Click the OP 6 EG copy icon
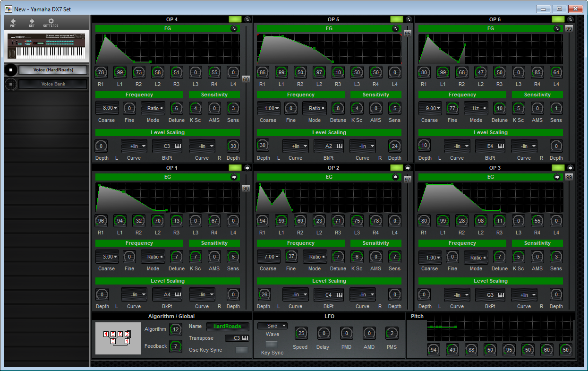The image size is (588, 371). [x=557, y=28]
